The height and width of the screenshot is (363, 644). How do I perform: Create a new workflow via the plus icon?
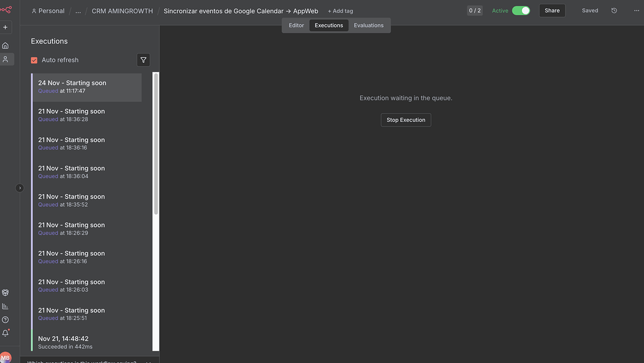5,26
